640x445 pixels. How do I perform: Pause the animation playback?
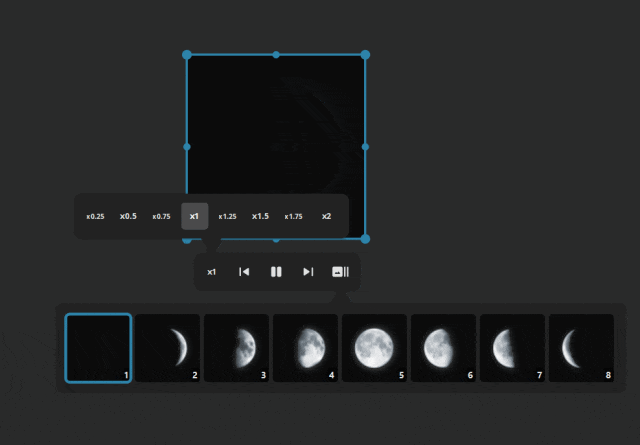tap(276, 272)
